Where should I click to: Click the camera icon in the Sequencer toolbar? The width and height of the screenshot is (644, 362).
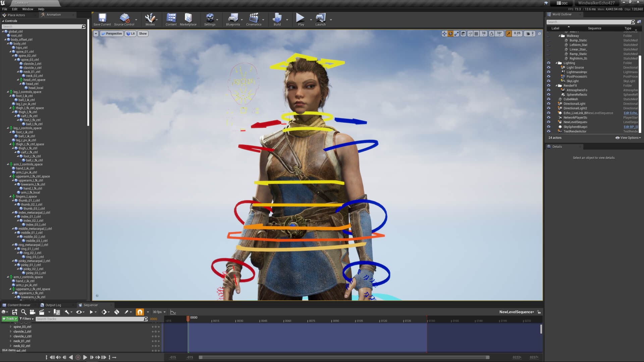coord(32,312)
